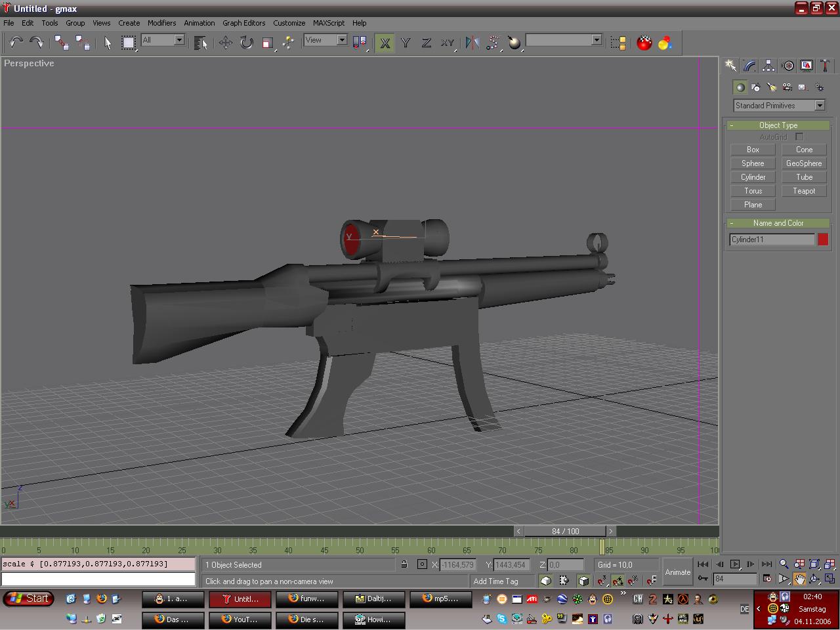Click the Play Animation button
Screen dimensions: 840x630
(735, 564)
